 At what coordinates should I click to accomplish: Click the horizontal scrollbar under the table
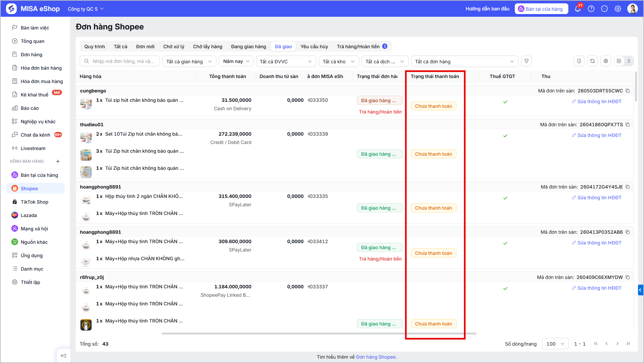click(x=319, y=334)
